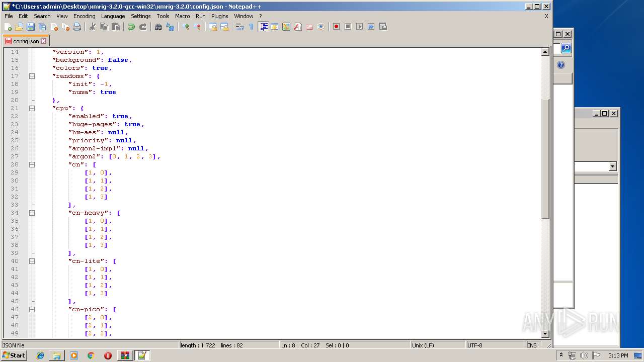644x362 pixels.
Task: Open Find with the binoculars icon
Action: 158,27
